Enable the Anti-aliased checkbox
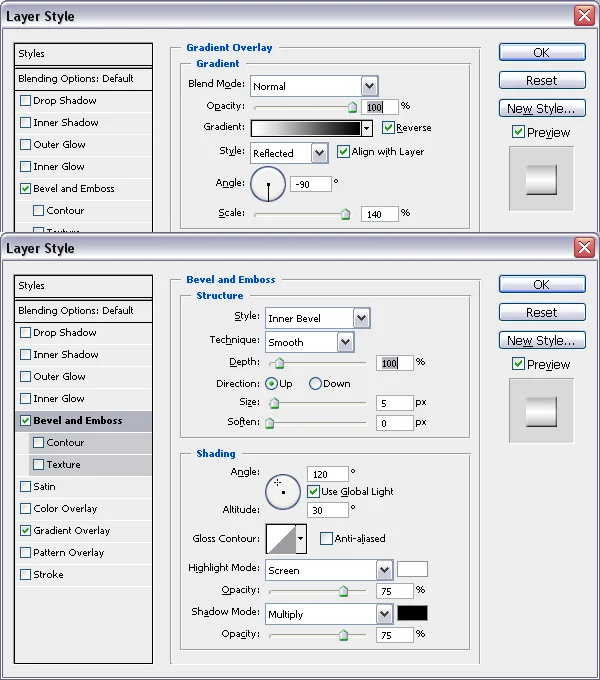The image size is (600, 680). point(327,538)
